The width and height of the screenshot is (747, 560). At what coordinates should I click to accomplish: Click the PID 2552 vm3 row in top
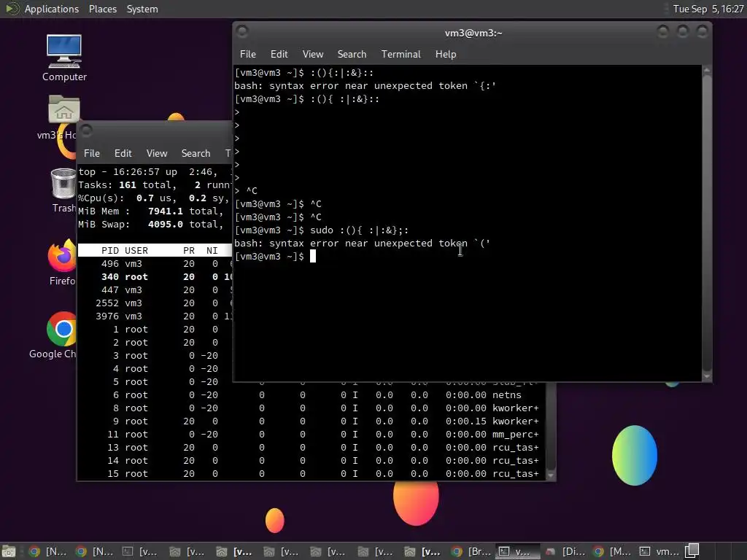pyautogui.click(x=155, y=303)
